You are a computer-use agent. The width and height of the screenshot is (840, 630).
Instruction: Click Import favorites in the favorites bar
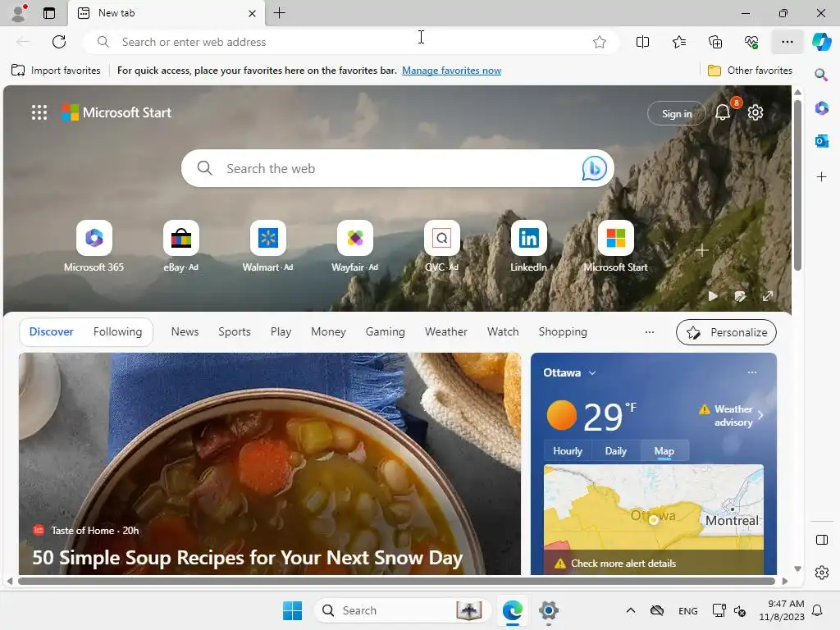point(56,71)
